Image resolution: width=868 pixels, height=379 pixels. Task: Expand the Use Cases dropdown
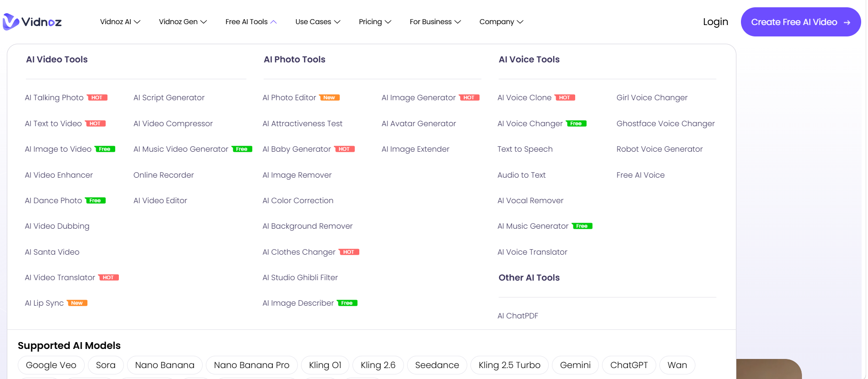coord(318,22)
